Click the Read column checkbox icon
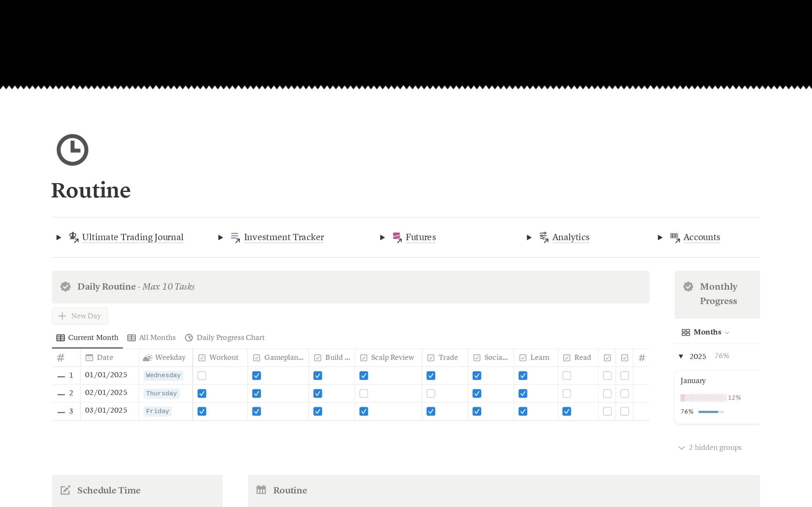The width and height of the screenshot is (812, 507). pyautogui.click(x=567, y=358)
